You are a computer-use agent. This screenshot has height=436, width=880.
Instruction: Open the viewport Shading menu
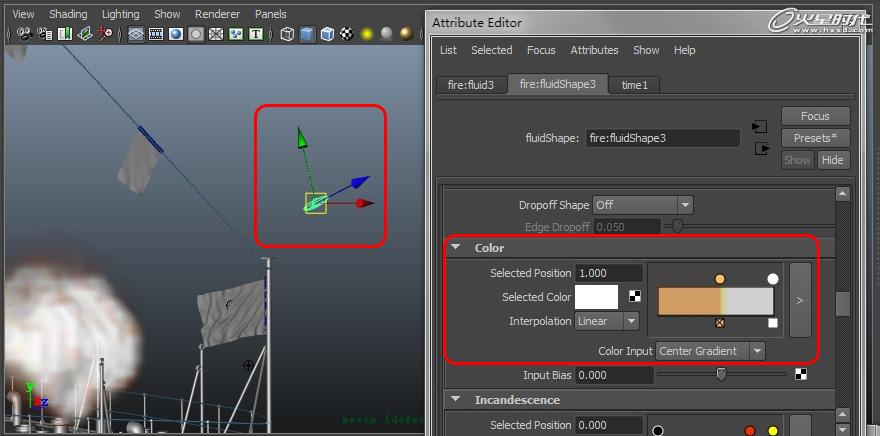[x=68, y=14]
